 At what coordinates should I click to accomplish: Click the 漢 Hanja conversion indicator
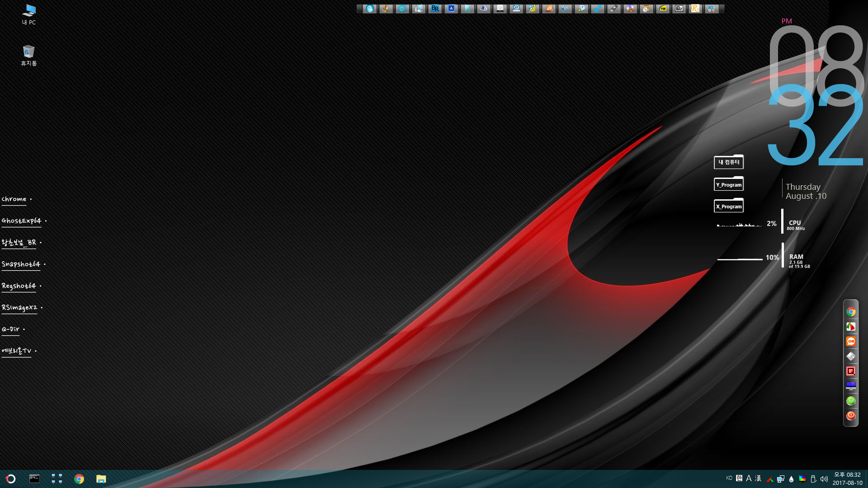[758, 478]
